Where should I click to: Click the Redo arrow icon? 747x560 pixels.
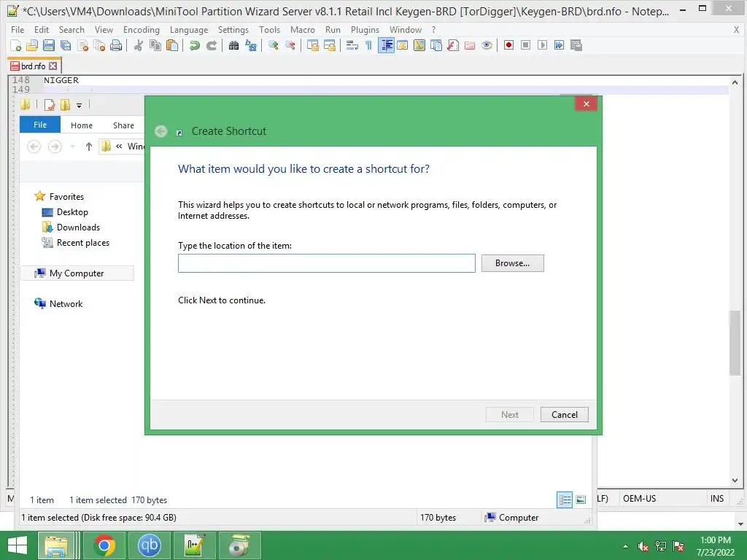211,45
